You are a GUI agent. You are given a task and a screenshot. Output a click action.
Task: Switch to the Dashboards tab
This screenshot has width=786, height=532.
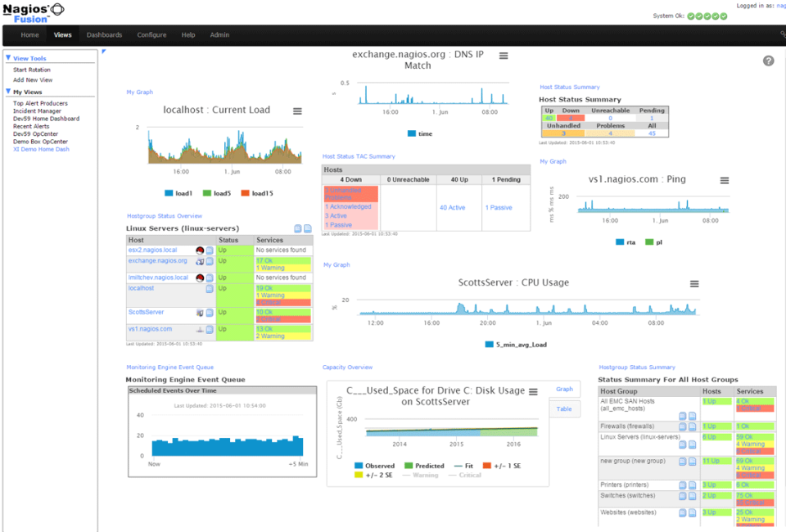pos(104,35)
